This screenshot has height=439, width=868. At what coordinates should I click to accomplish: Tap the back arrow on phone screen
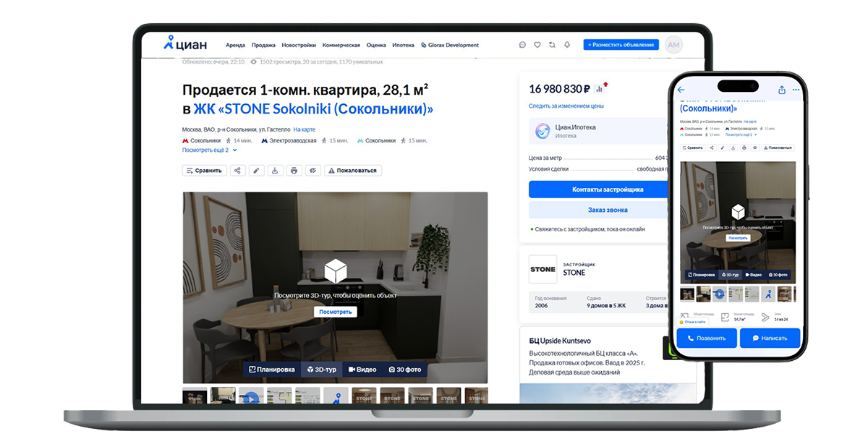click(x=681, y=90)
